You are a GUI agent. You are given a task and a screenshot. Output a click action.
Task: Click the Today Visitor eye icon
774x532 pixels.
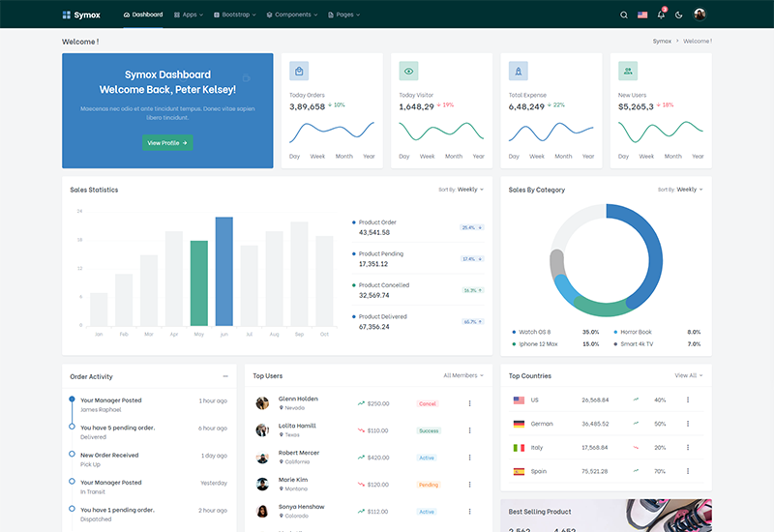[408, 71]
